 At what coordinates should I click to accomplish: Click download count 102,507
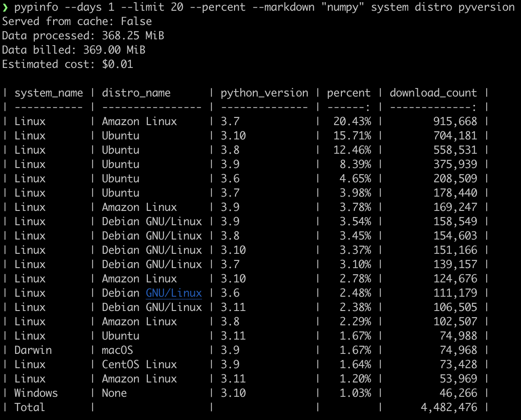coord(455,321)
